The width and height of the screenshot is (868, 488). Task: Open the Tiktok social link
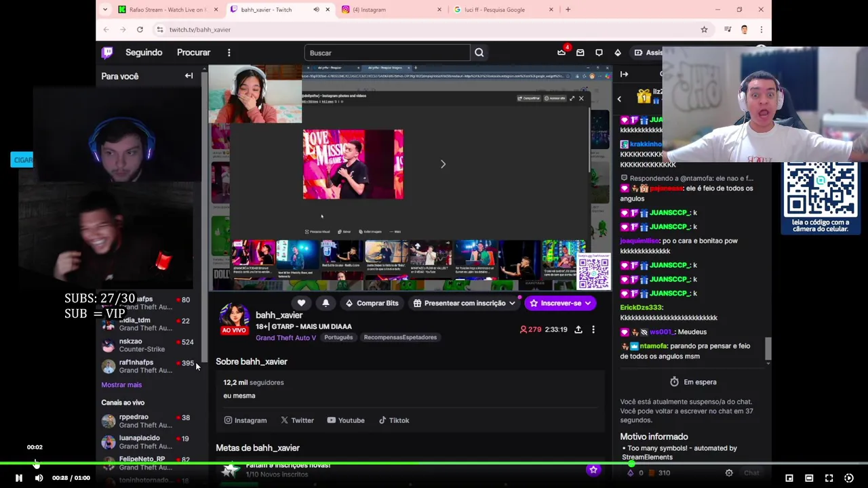(394, 420)
